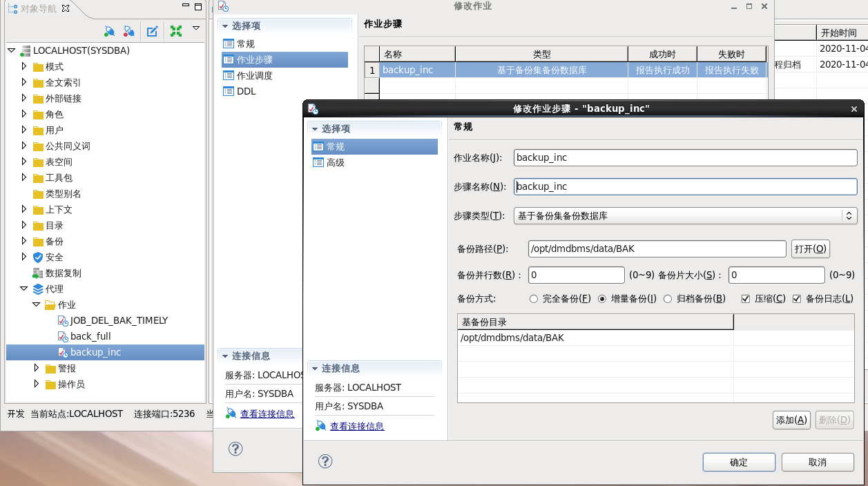Click the help icon in the 修改作业 dialog
868x486 pixels.
pos(235,449)
